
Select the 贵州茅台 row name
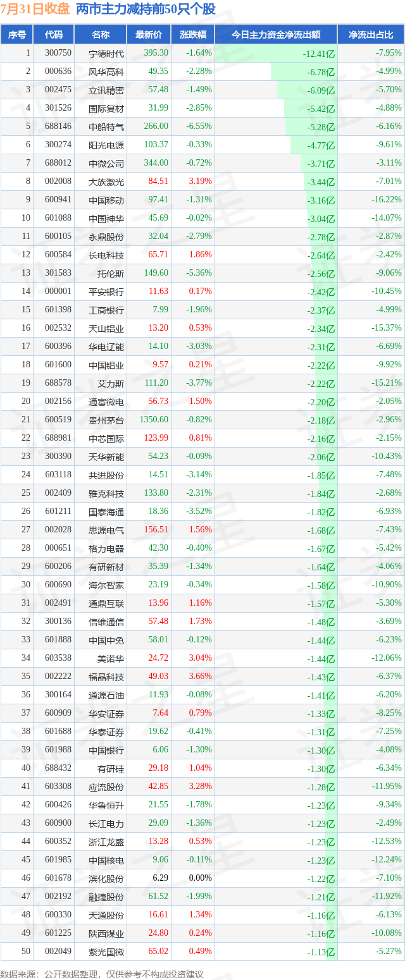[x=106, y=420]
